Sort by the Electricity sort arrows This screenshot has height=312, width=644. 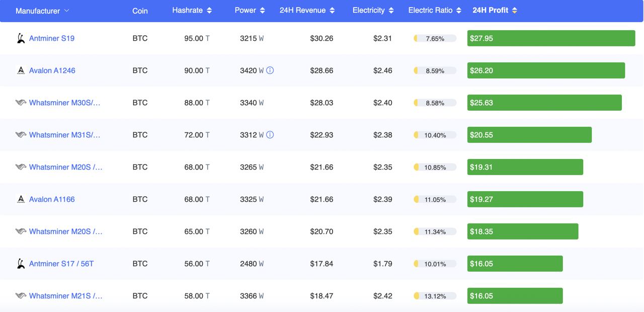[x=391, y=11]
